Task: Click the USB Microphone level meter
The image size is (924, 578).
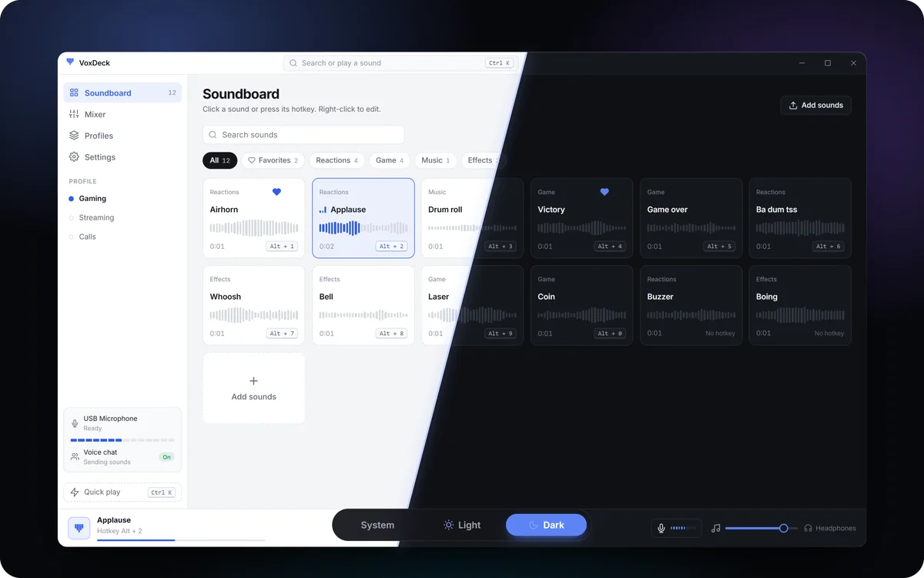Action: tap(122, 440)
